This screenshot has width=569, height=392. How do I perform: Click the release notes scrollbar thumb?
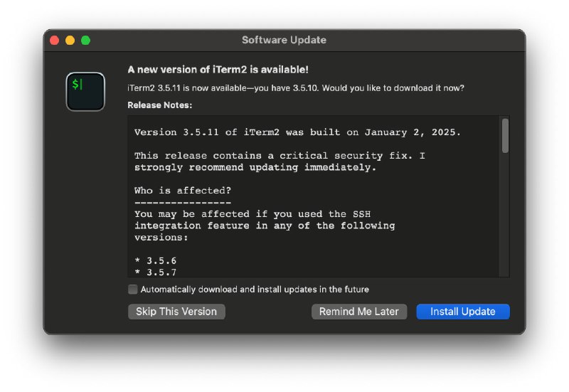click(x=505, y=135)
